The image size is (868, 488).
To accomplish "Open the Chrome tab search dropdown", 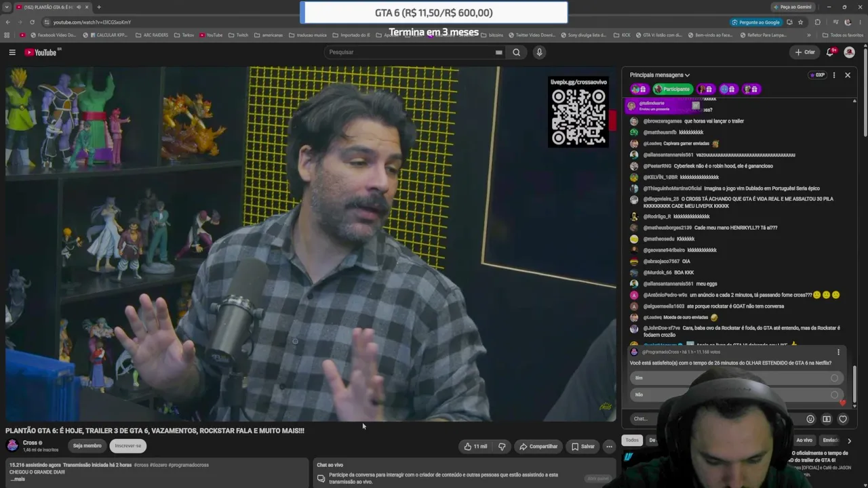I will coord(7,7).
